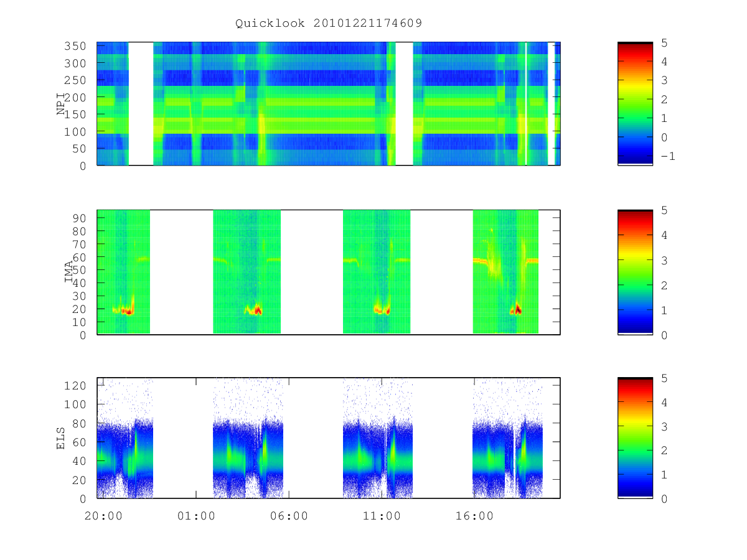Click the NPI spectrogram panel

[x=329, y=103]
